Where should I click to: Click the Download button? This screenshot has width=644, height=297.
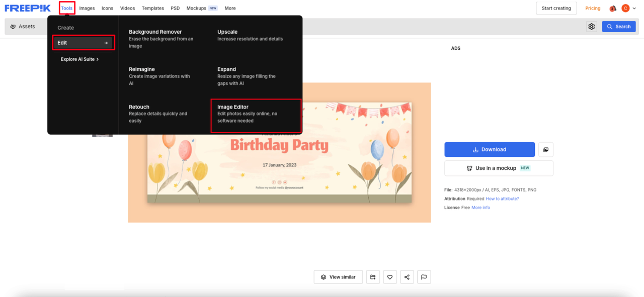pyautogui.click(x=490, y=149)
